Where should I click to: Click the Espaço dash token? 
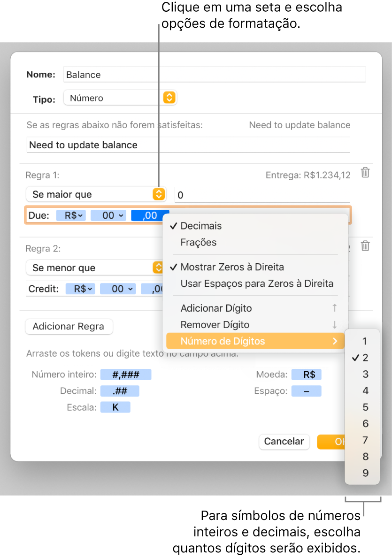306,391
